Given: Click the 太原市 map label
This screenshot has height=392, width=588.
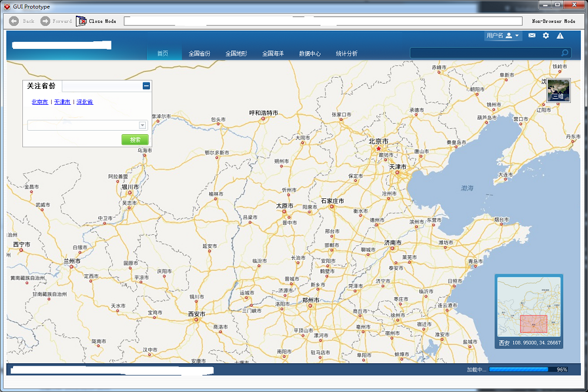Looking at the screenshot, I should 285,206.
